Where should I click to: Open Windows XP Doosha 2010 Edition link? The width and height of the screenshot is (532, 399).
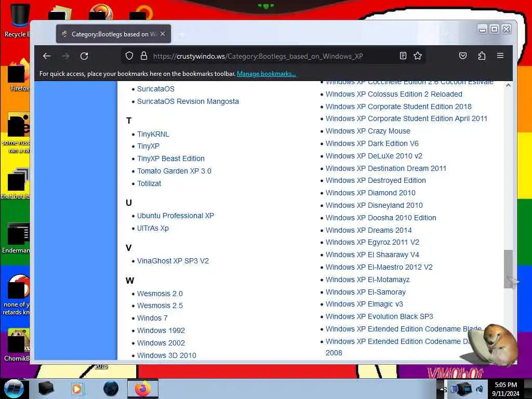(381, 218)
